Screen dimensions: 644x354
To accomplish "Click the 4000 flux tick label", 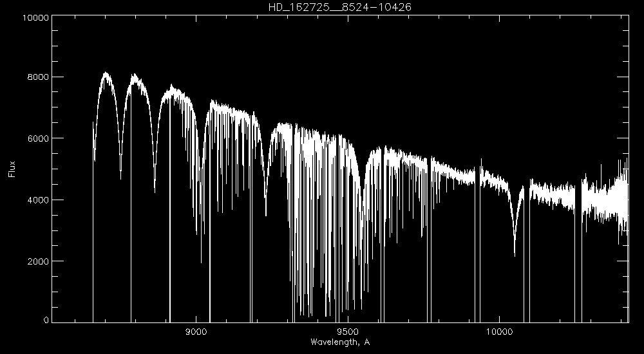I will [x=38, y=200].
